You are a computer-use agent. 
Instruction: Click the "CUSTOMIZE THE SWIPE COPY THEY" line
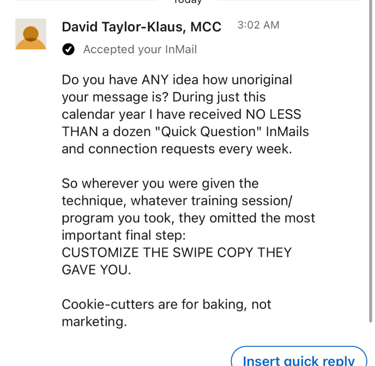coord(177,252)
